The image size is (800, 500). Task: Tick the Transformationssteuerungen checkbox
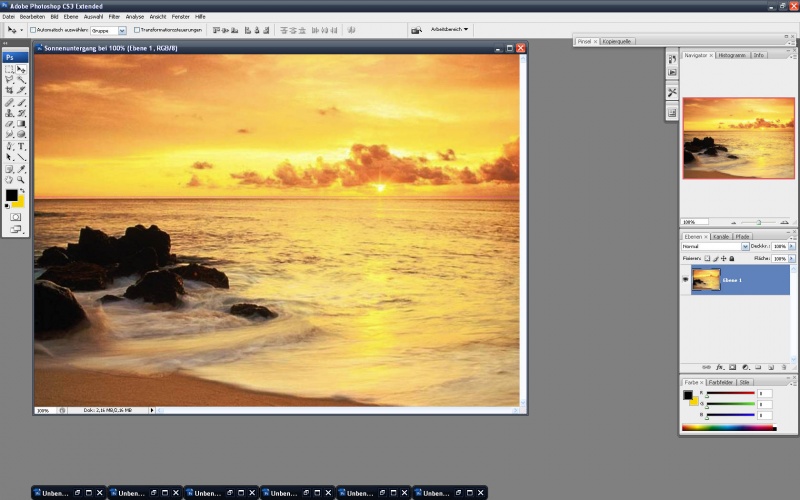(x=137, y=30)
